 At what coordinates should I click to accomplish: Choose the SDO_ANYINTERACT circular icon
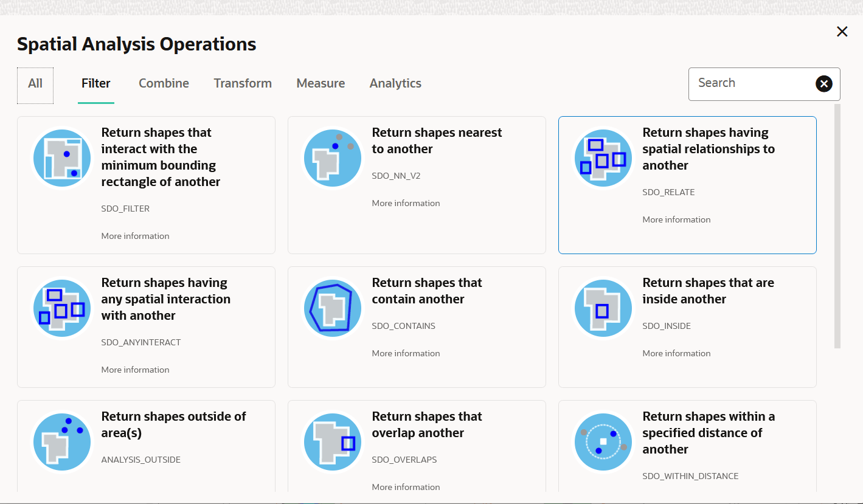pos(62,308)
